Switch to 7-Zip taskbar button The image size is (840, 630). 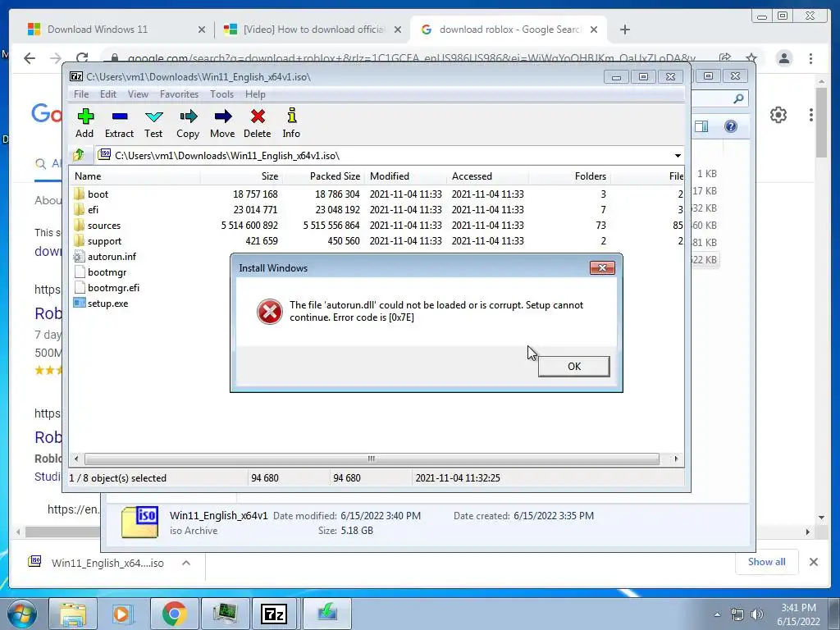point(274,614)
